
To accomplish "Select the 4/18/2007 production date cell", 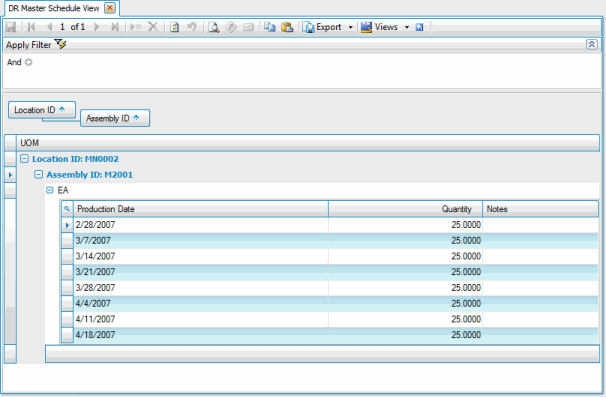I will pyautogui.click(x=201, y=335).
